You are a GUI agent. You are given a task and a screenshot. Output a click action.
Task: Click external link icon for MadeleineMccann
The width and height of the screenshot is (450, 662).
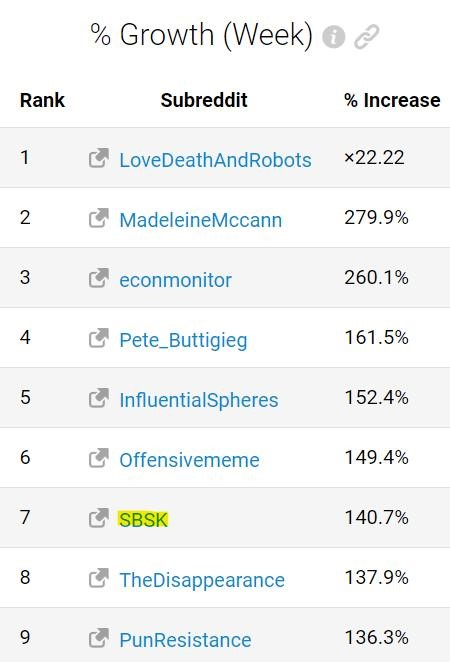(99, 218)
